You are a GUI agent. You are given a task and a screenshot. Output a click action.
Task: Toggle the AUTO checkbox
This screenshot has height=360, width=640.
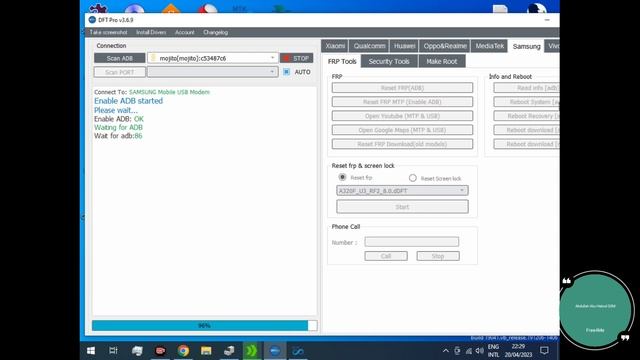287,72
